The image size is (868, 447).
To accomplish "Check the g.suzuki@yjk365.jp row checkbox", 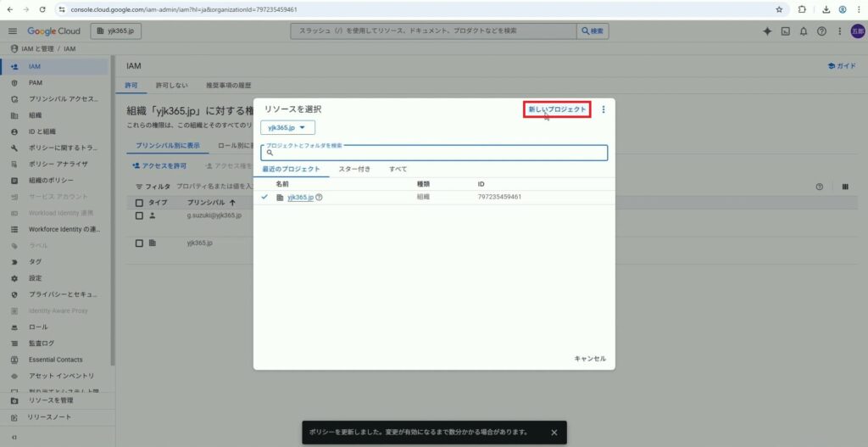I will tap(140, 215).
